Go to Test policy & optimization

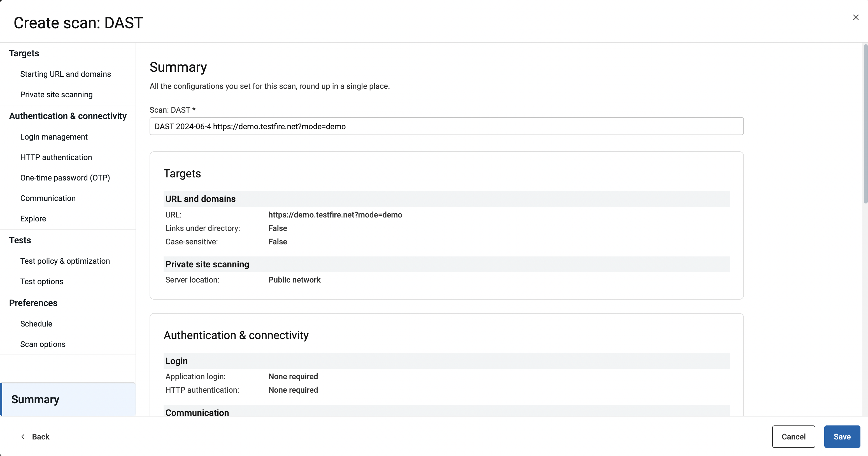(65, 261)
